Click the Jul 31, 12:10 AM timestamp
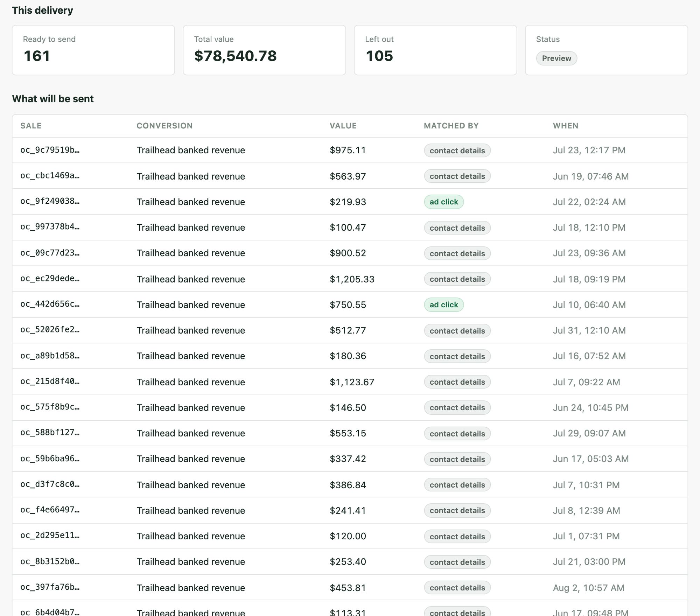The width and height of the screenshot is (700, 616). point(589,330)
